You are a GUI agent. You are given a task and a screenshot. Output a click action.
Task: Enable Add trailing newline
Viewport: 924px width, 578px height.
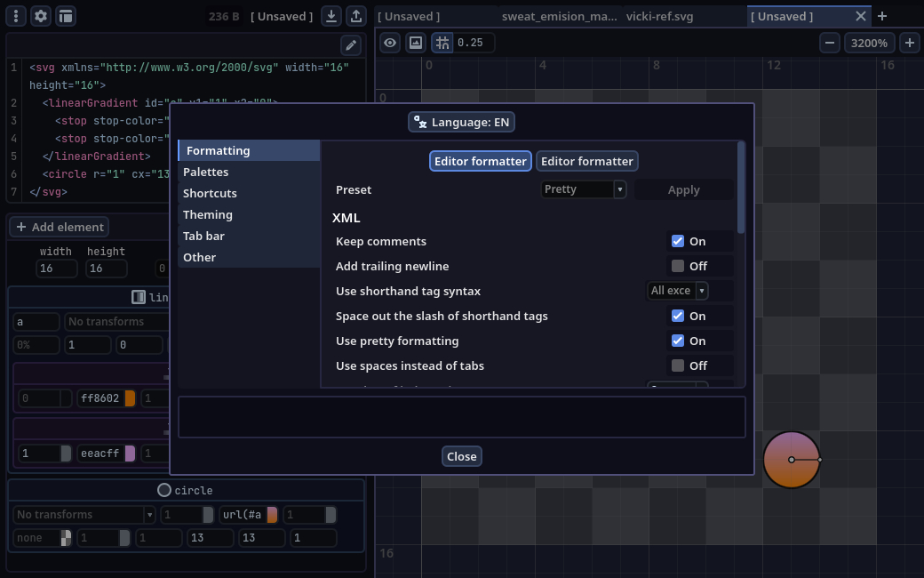click(x=678, y=266)
